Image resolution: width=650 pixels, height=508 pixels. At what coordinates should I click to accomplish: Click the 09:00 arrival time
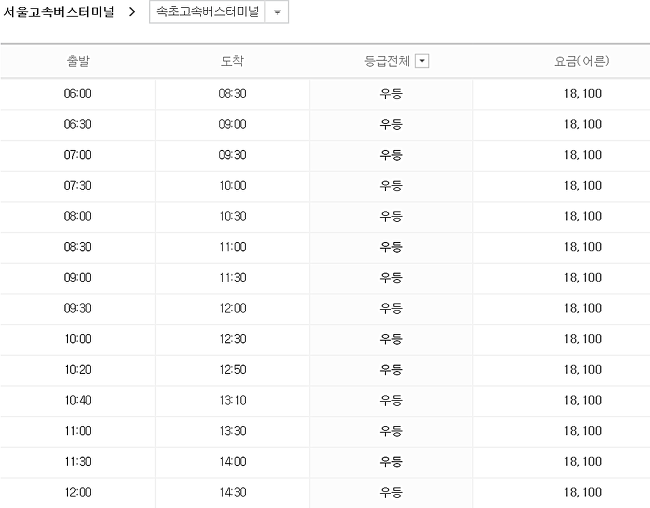coord(233,124)
